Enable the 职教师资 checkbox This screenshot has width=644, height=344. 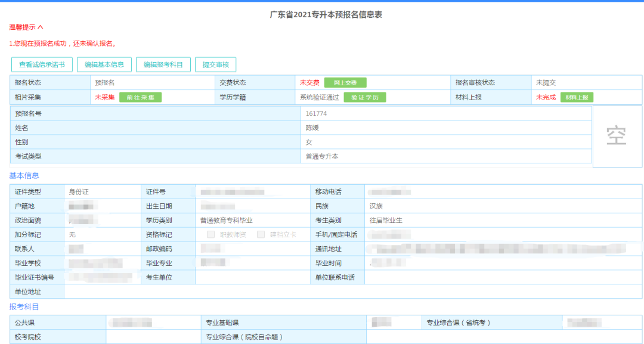210,234
